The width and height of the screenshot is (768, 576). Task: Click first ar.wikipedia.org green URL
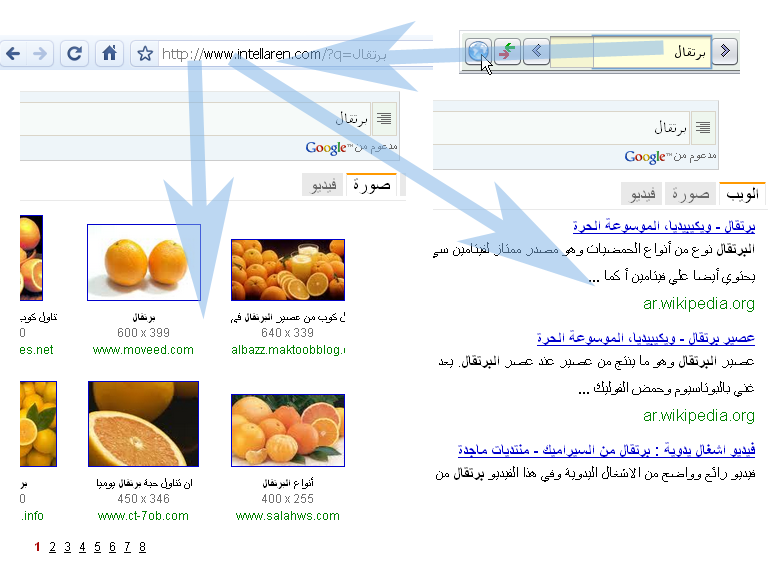699,304
